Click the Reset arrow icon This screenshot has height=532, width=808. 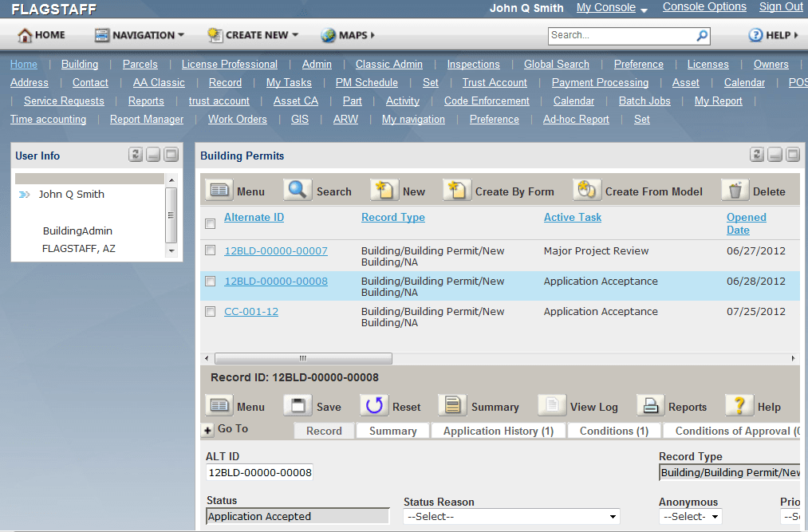coord(373,406)
